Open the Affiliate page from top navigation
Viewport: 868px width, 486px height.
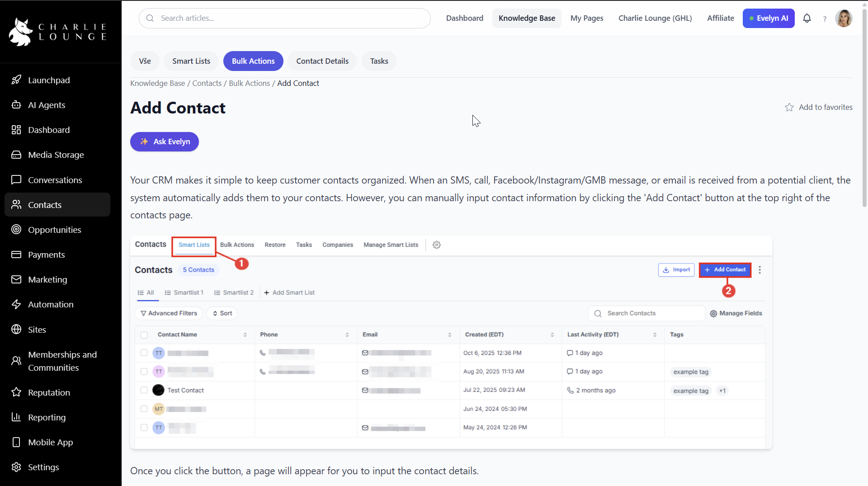point(721,18)
